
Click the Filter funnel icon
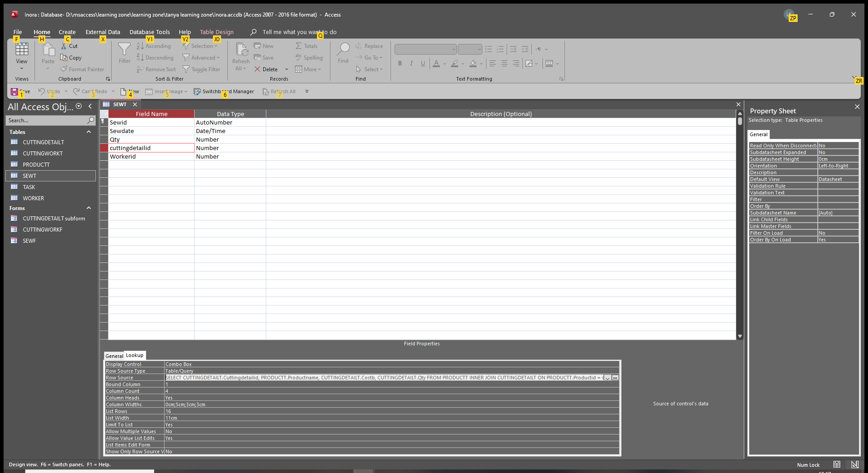124,50
